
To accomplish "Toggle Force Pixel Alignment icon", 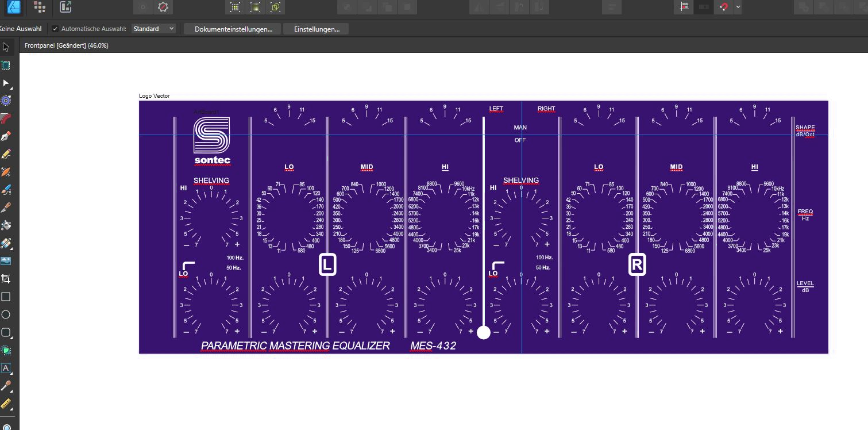I will [684, 7].
